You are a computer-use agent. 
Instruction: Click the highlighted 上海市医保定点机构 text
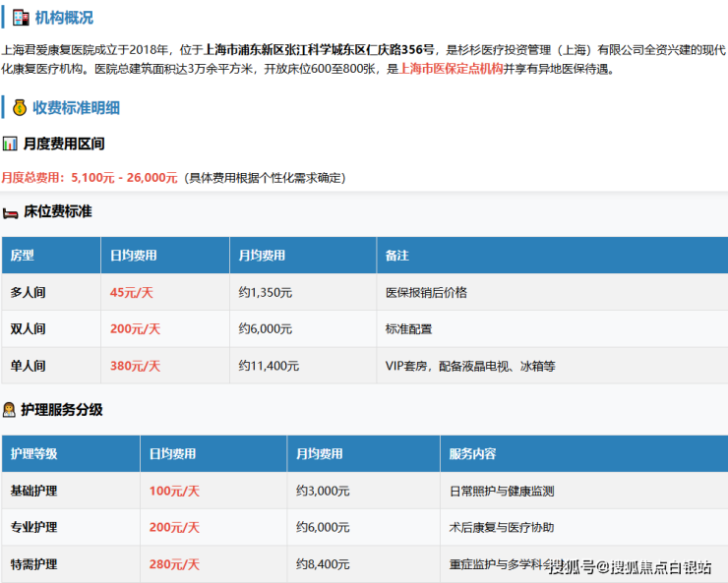[x=451, y=70]
